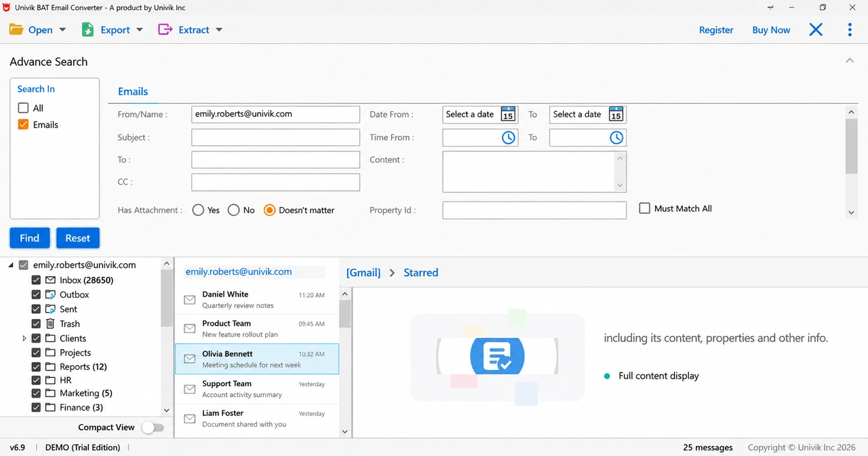Viewport: 868px width, 456px height.
Task: Click the Open folder icon
Action: [x=16, y=30]
